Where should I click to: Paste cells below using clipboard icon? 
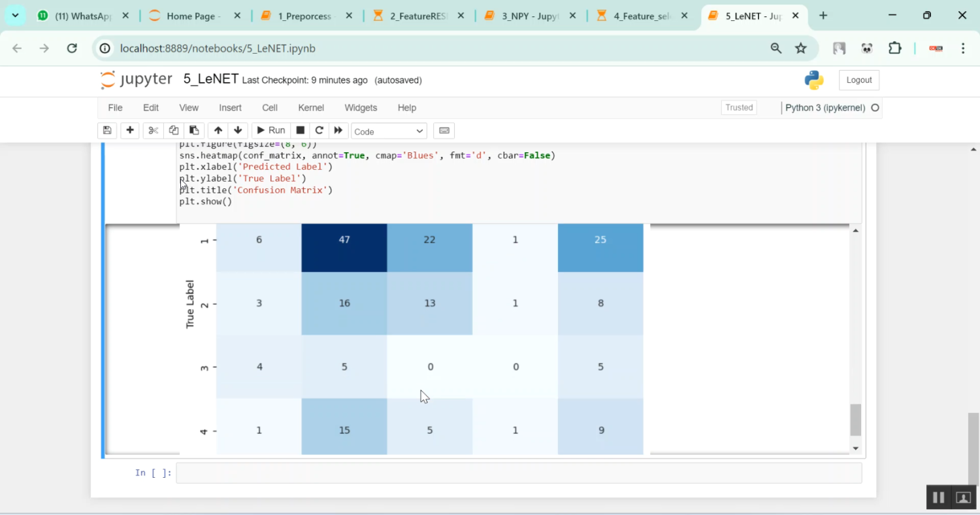click(193, 131)
